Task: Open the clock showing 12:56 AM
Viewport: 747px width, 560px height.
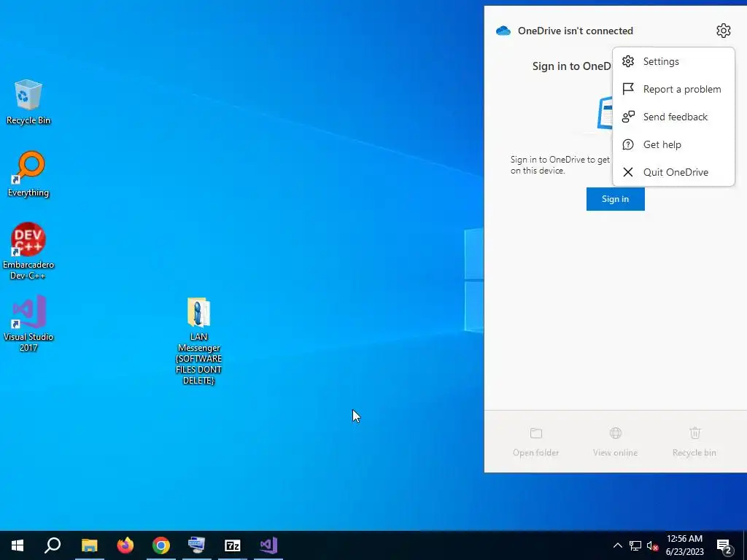Action: click(x=684, y=545)
